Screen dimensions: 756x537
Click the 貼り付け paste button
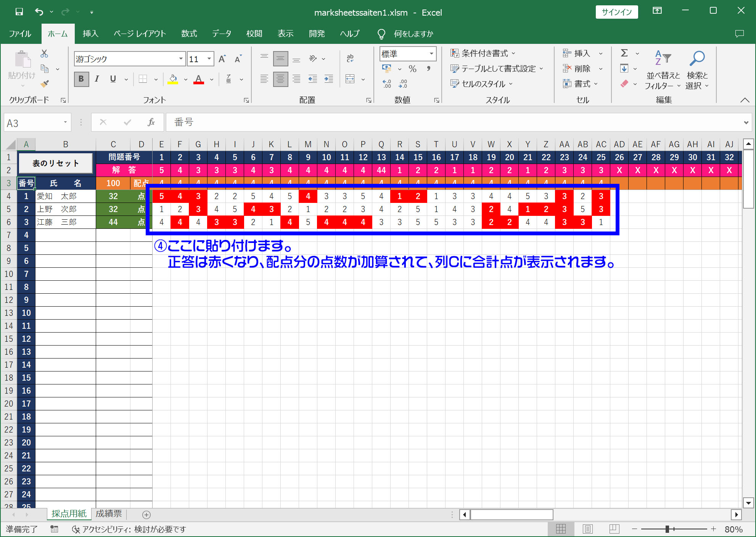click(21, 69)
